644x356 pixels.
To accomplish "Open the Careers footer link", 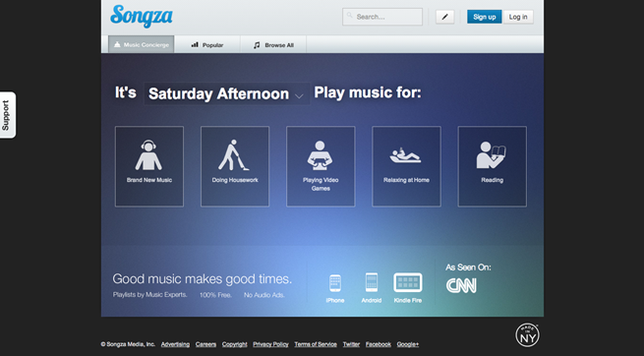I will coord(205,344).
